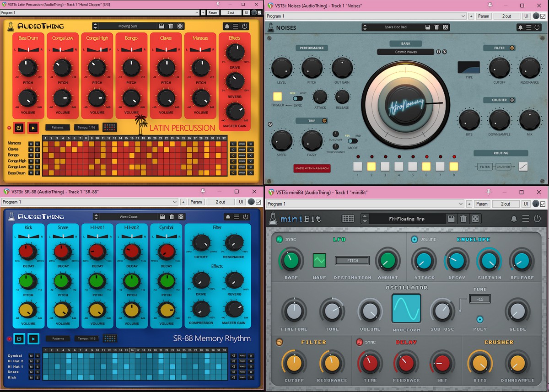Click the Noises CUTOFF knob

point(499,68)
